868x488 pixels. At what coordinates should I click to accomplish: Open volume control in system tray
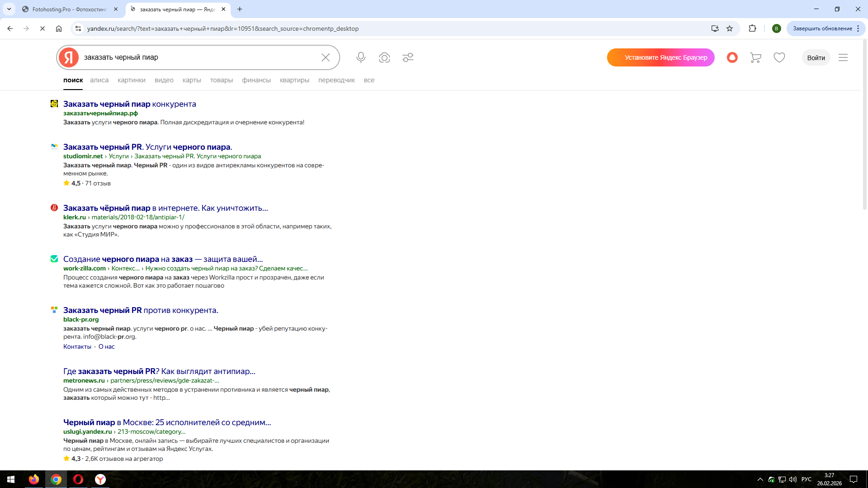[x=793, y=479]
